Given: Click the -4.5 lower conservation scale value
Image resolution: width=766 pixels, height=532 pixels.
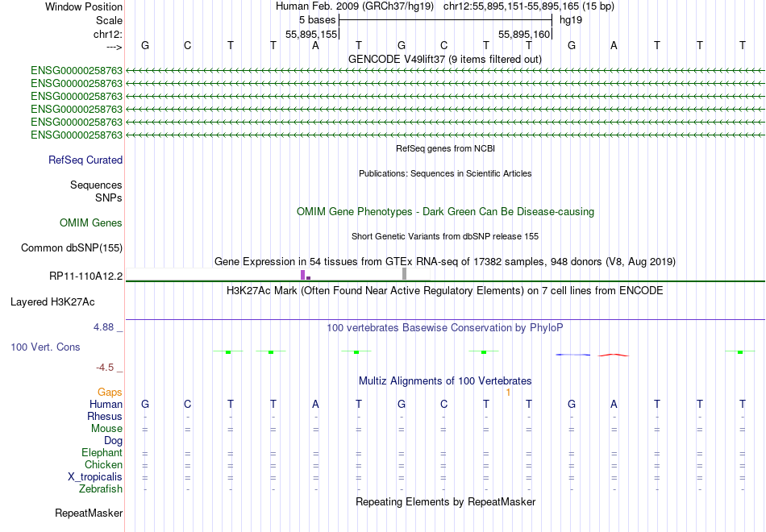Looking at the screenshot, I should (x=105, y=368).
